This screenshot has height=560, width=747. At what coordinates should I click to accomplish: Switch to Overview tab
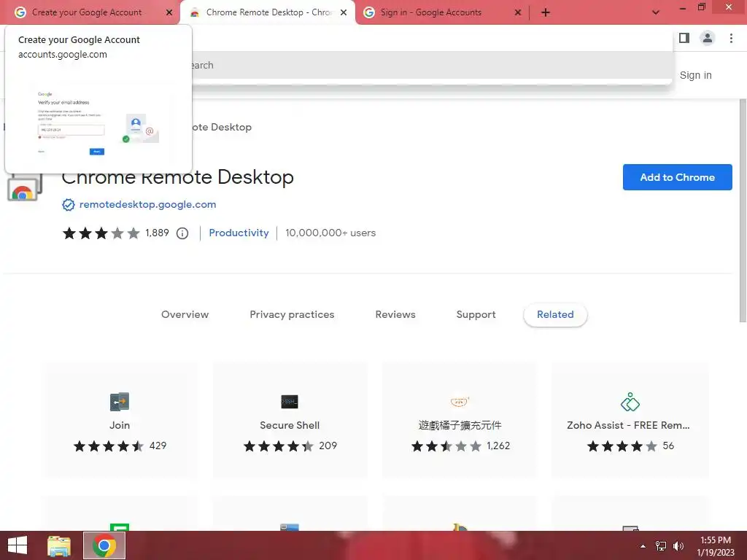point(185,314)
